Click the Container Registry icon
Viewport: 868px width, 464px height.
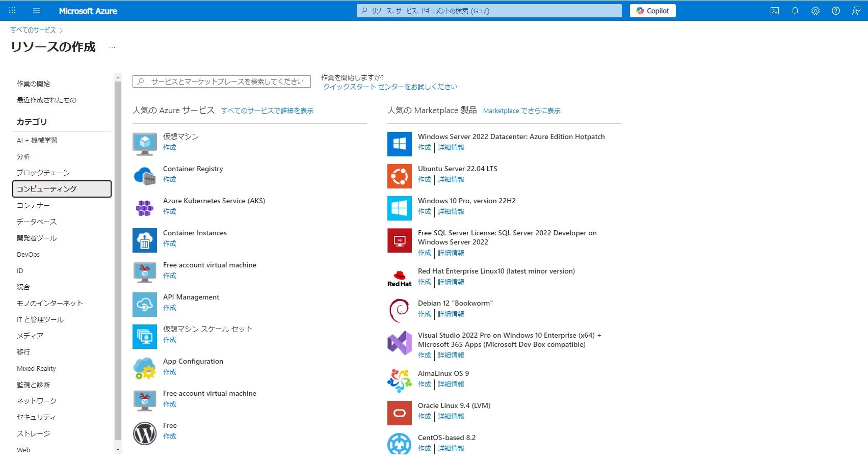(x=145, y=176)
